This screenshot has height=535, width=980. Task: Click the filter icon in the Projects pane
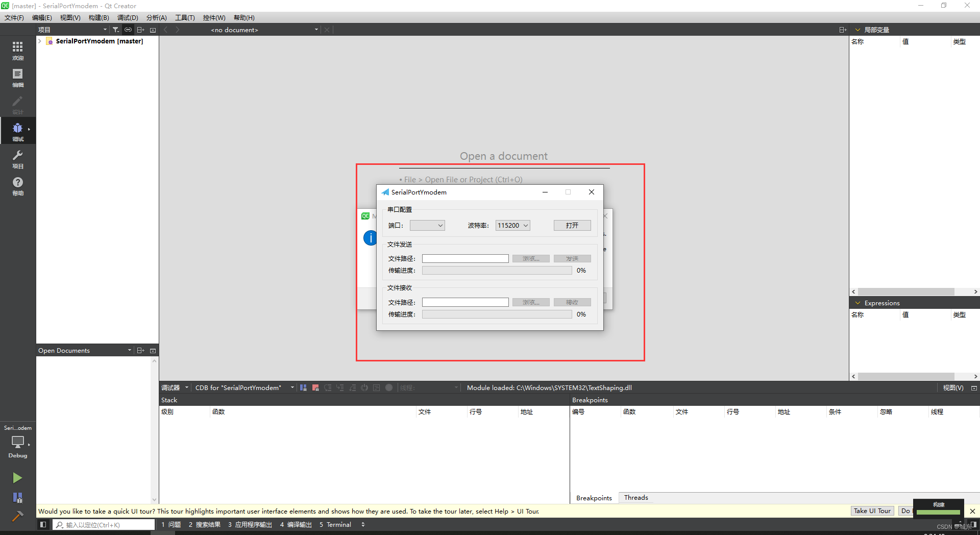click(x=116, y=29)
